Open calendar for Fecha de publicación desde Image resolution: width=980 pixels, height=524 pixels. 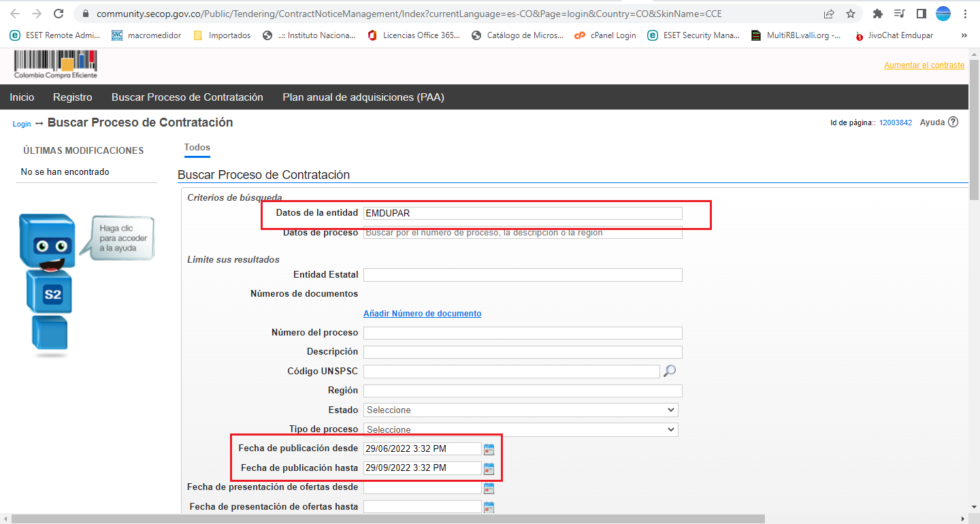(x=489, y=448)
